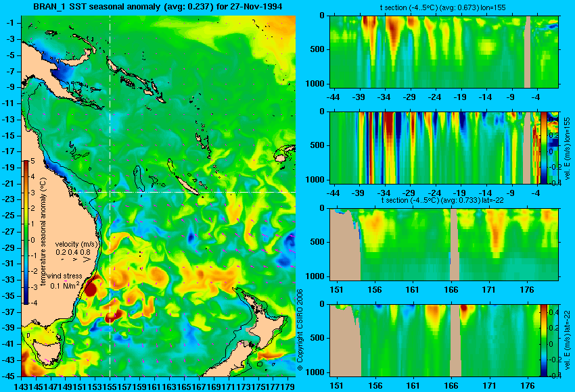The width and height of the screenshot is (575, 392).
Task: Click the '-4' label on the temperature color bar
Action: point(32,303)
